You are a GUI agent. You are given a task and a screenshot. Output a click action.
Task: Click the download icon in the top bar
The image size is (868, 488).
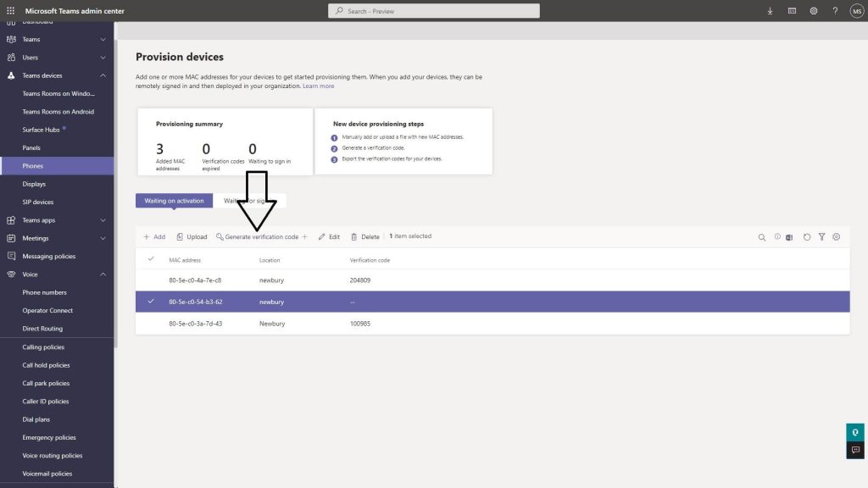pyautogui.click(x=769, y=10)
